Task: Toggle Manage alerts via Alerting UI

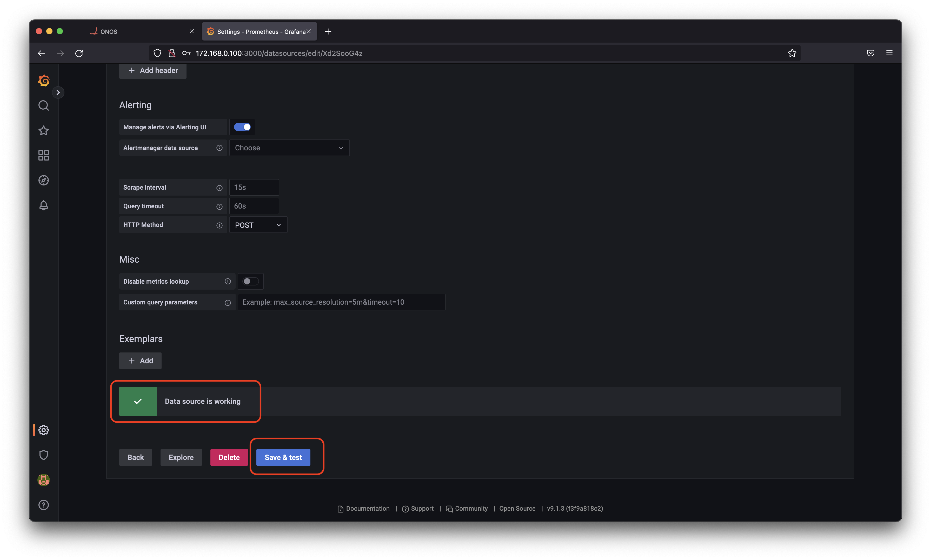Action: tap(242, 127)
